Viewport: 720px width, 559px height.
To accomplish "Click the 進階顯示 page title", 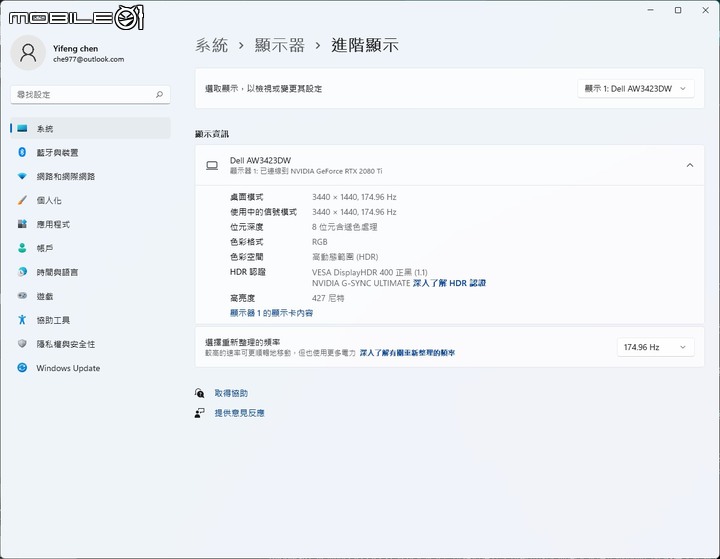I will [365, 45].
